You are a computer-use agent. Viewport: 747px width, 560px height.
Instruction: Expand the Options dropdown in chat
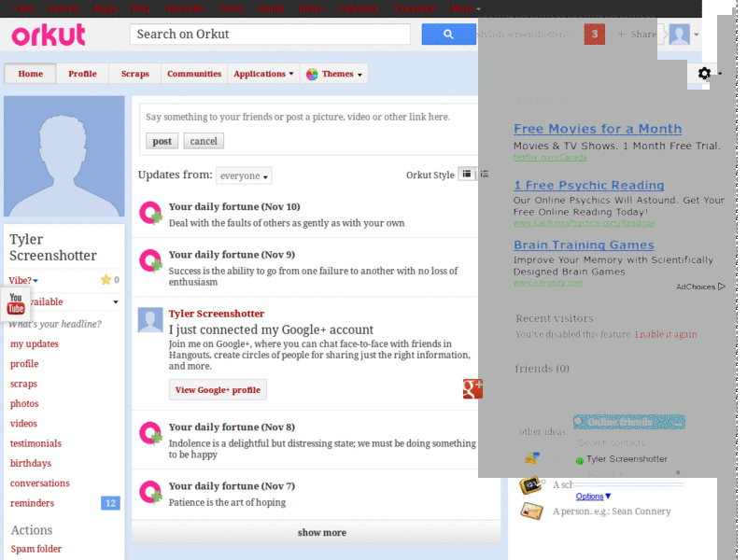pyautogui.click(x=593, y=497)
